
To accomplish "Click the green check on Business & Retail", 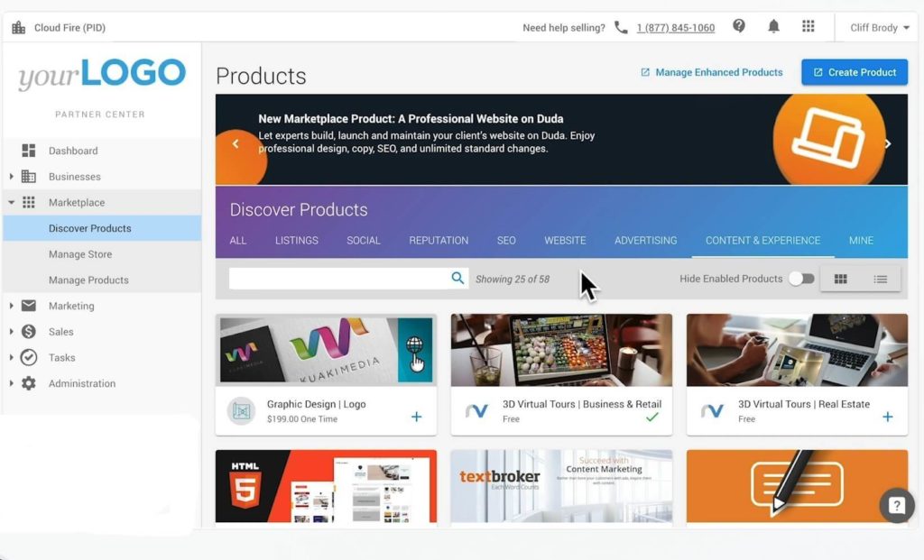I will point(651,417).
